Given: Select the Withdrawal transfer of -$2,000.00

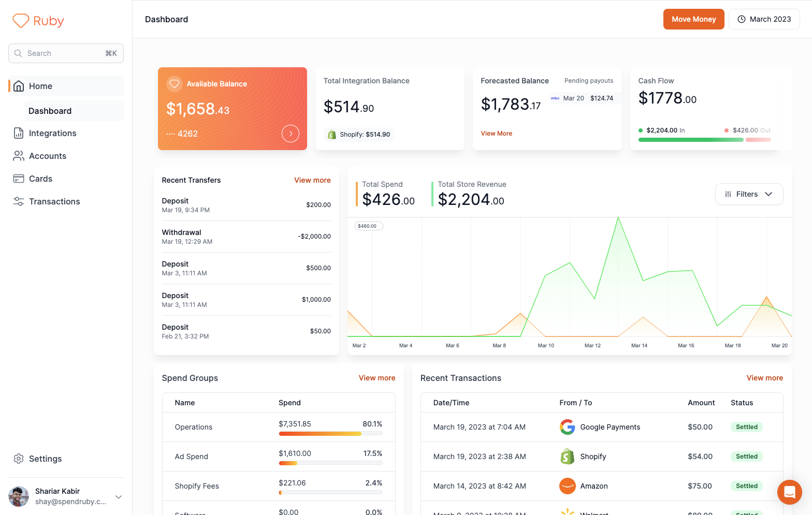Looking at the screenshot, I should pos(246,237).
